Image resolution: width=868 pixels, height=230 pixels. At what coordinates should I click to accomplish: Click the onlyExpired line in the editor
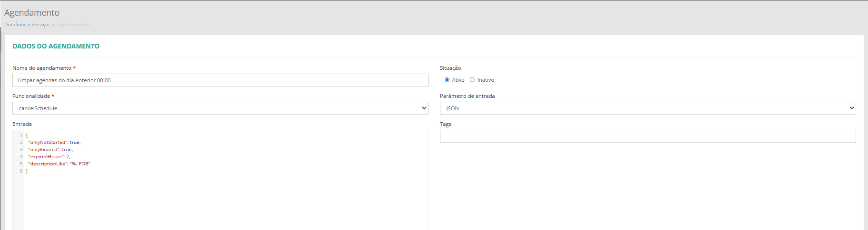click(x=50, y=150)
